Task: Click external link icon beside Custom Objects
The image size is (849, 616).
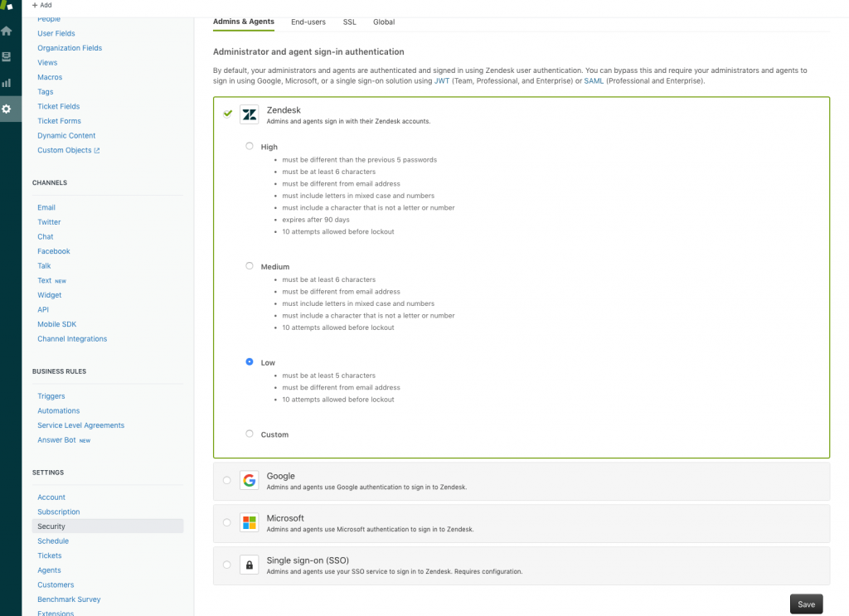Action: coord(97,151)
